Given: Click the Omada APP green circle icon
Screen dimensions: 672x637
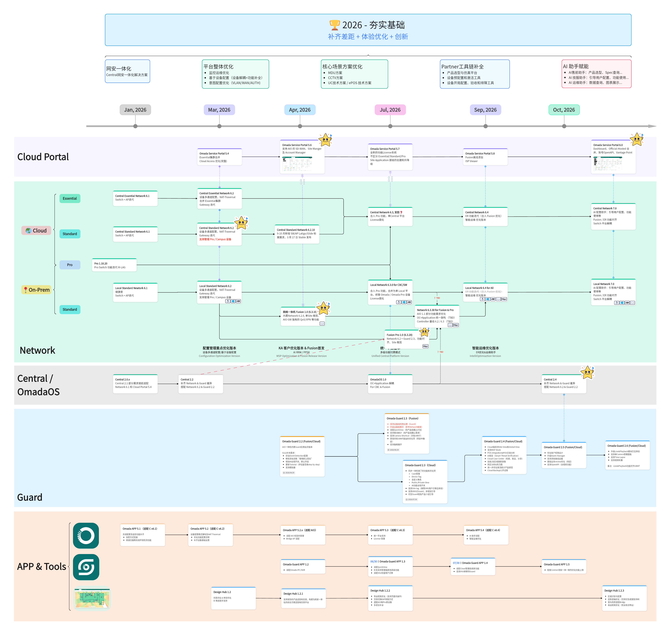Looking at the screenshot, I should tap(86, 535).
